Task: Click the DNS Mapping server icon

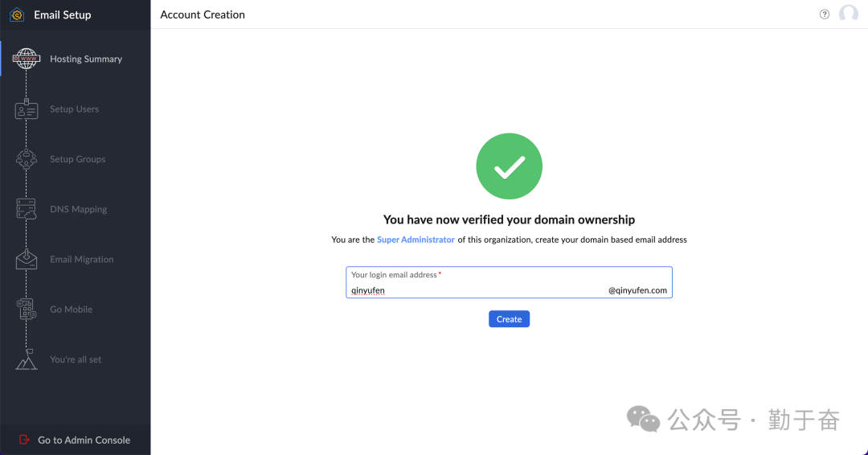Action: [x=27, y=210]
